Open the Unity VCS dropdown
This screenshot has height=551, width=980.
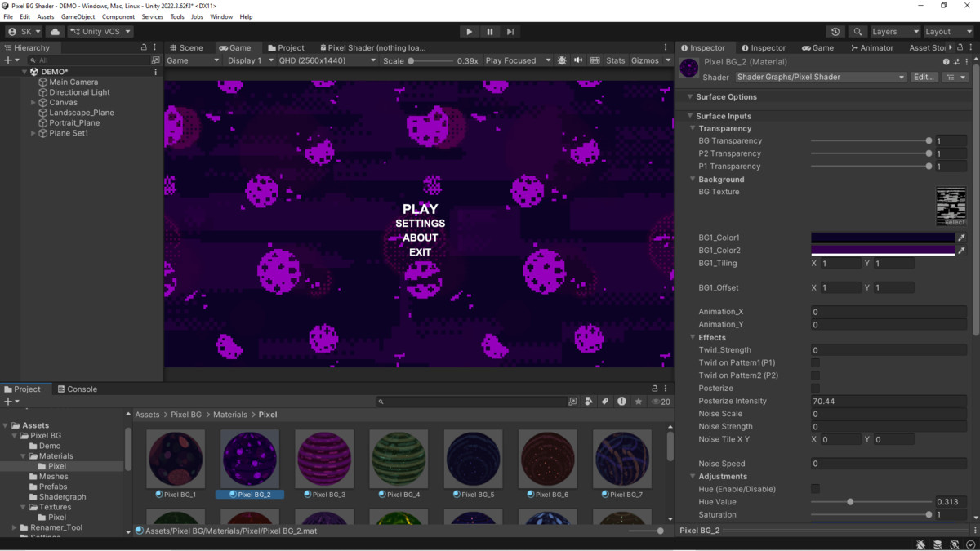pos(100,32)
